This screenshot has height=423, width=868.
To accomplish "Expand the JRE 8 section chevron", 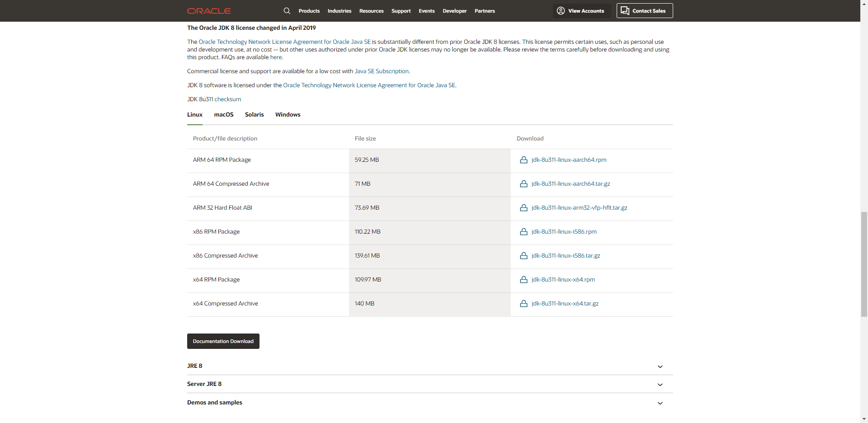I will pyautogui.click(x=660, y=367).
